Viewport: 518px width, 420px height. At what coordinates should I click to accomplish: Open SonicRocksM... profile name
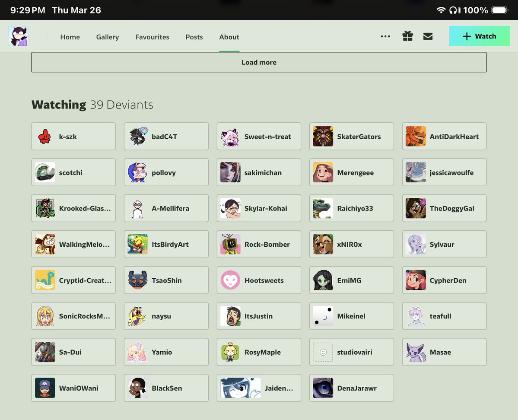pos(85,316)
